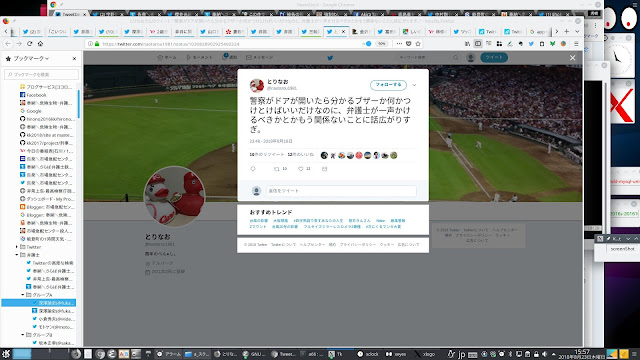Image resolution: width=640 pixels, height=360 pixels.
Task: Click the tweet direct message icon
Action: (x=324, y=169)
